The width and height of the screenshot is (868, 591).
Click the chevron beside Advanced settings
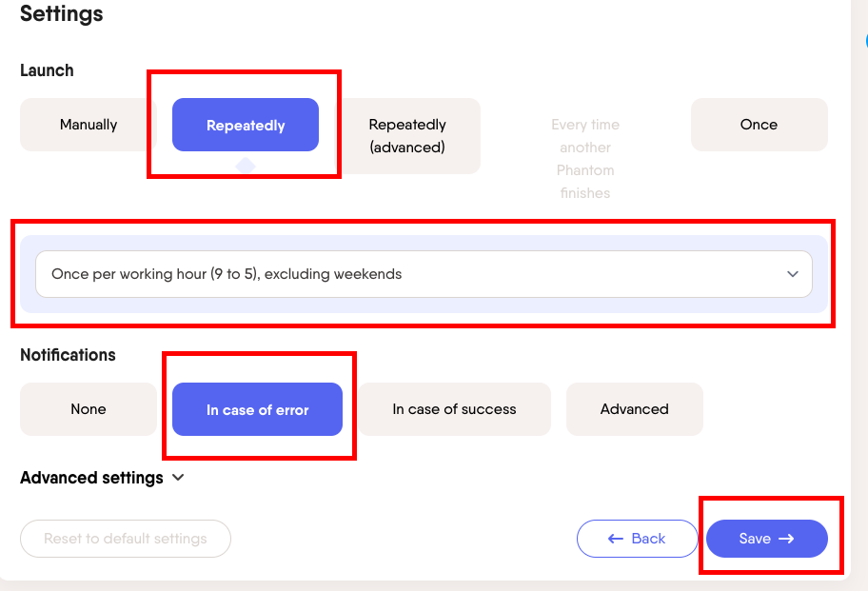click(178, 478)
